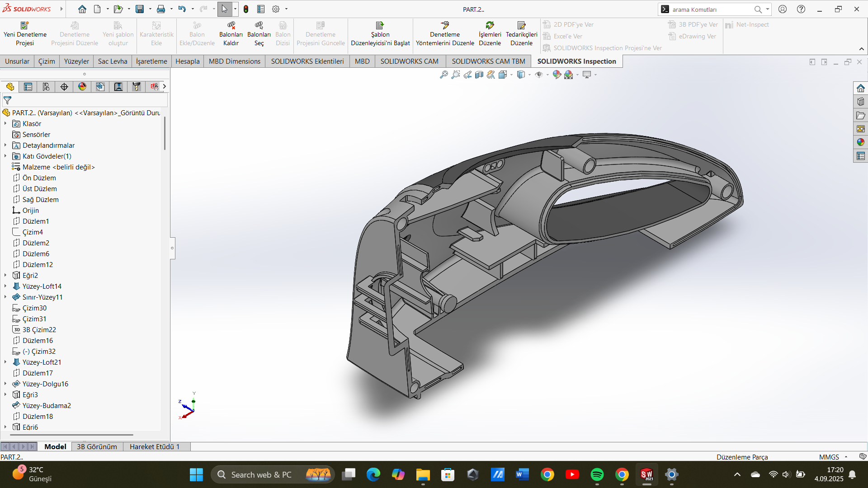Click Balonları Seç tool
The height and width of the screenshot is (488, 868).
tap(259, 34)
